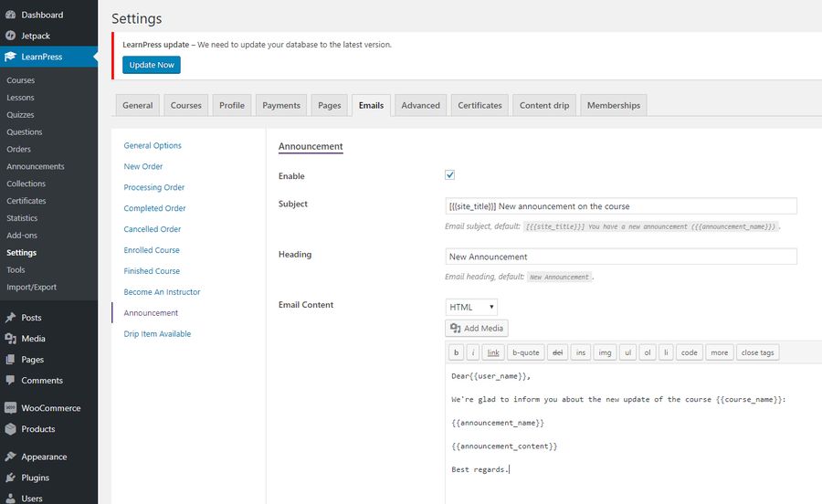Open Become An Instructor email settings
This screenshot has width=822, height=504.
coord(162,292)
